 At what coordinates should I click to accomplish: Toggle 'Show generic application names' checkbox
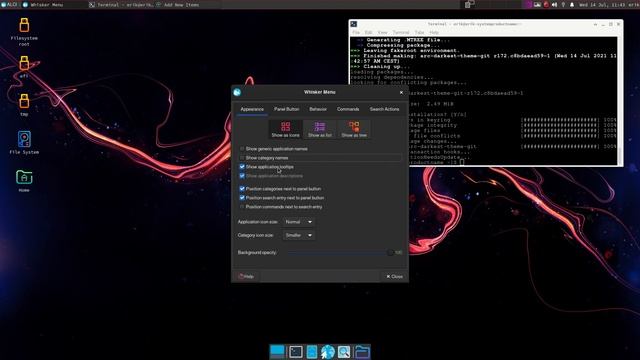coord(242,149)
